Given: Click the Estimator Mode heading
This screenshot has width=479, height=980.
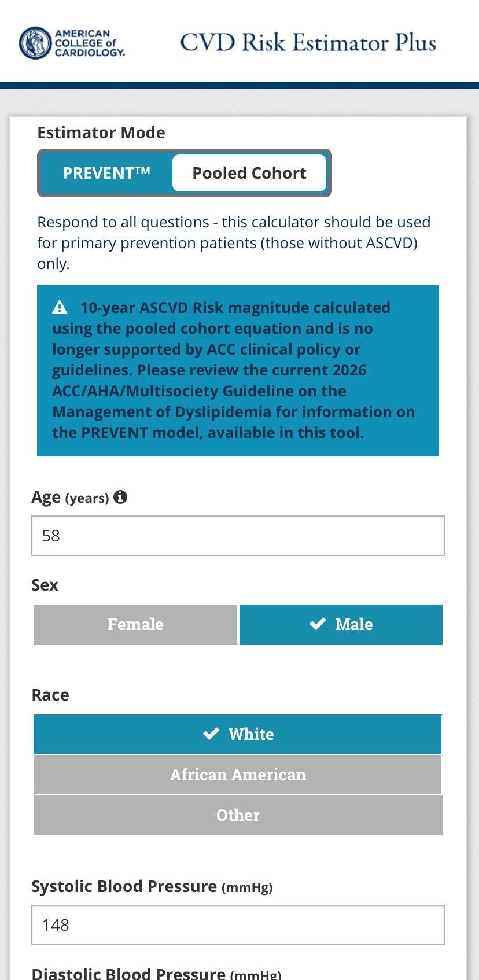Looking at the screenshot, I should click(101, 132).
